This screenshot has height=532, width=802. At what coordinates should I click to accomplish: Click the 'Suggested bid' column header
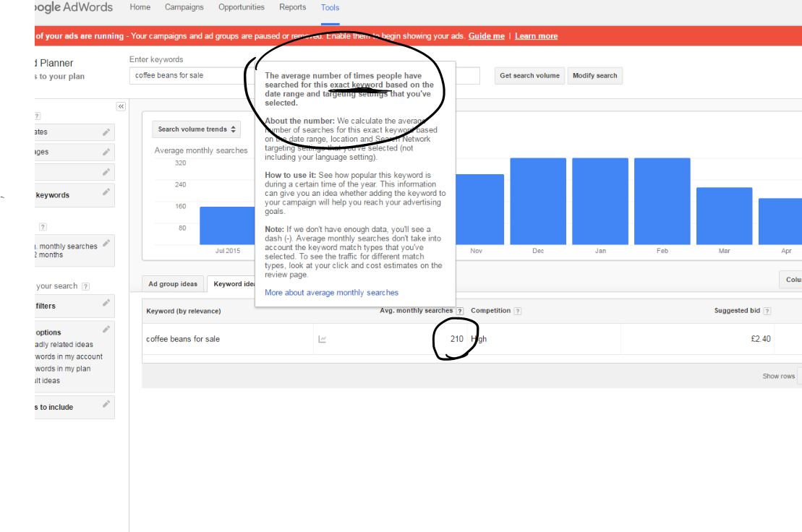(737, 311)
